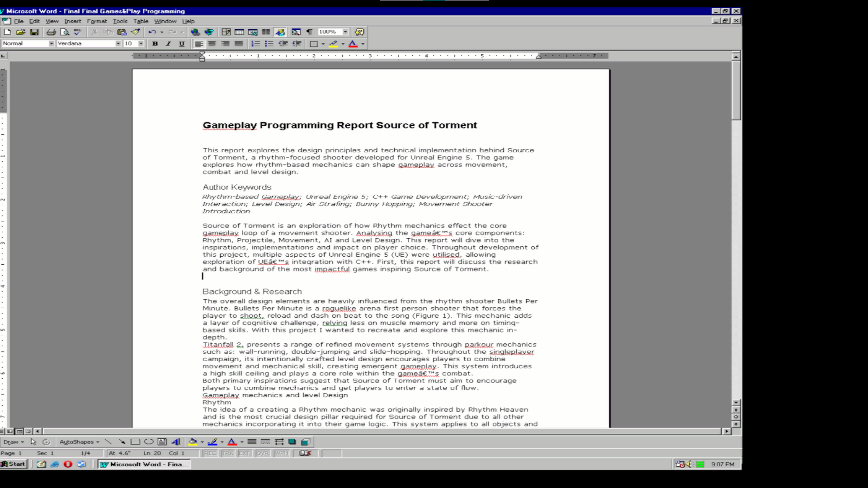This screenshot has width=868, height=488.
Task: Click the Print icon in toolbar
Action: click(51, 32)
